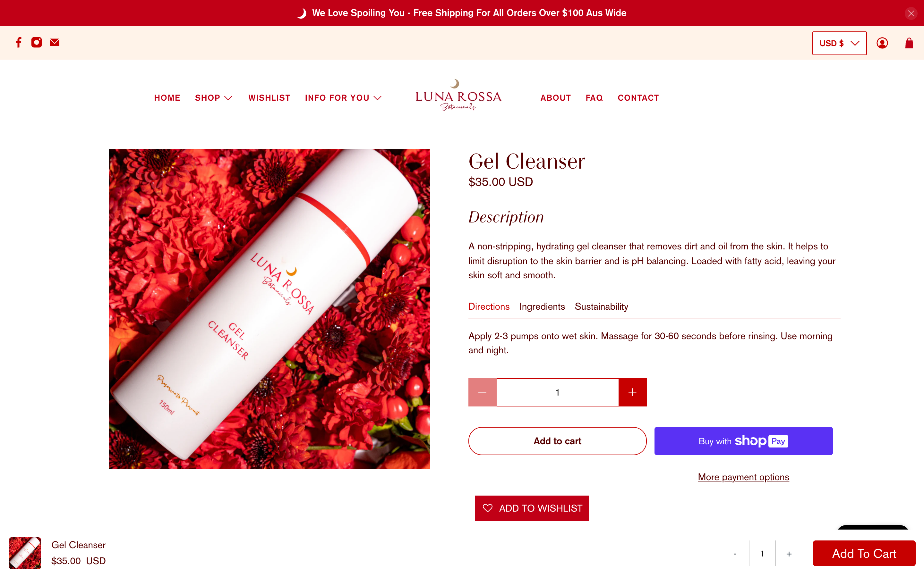The width and height of the screenshot is (924, 577).
Task: Decrease quantity with the red minus button
Action: point(482,392)
